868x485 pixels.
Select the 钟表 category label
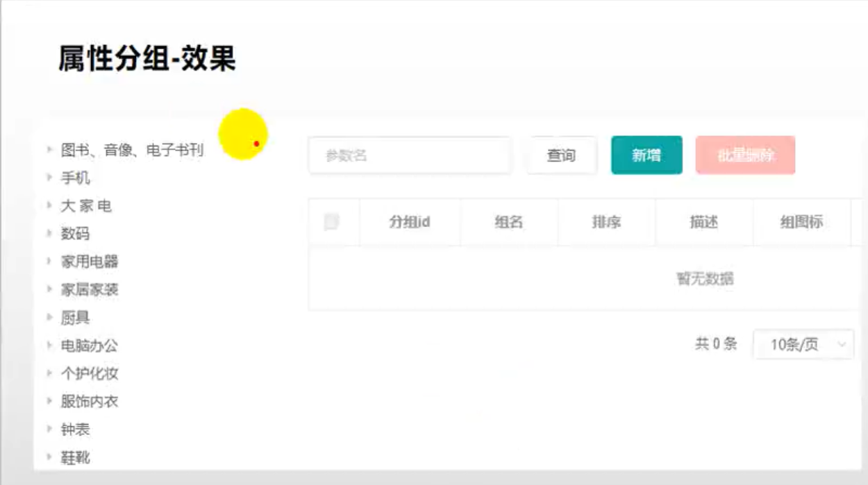click(x=75, y=429)
